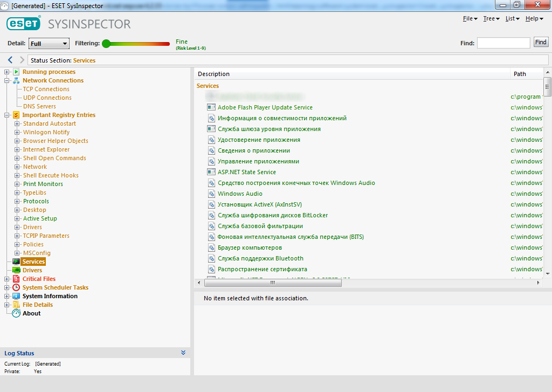Click the Critical Files red icon
The width and height of the screenshot is (552, 392).
(16, 279)
